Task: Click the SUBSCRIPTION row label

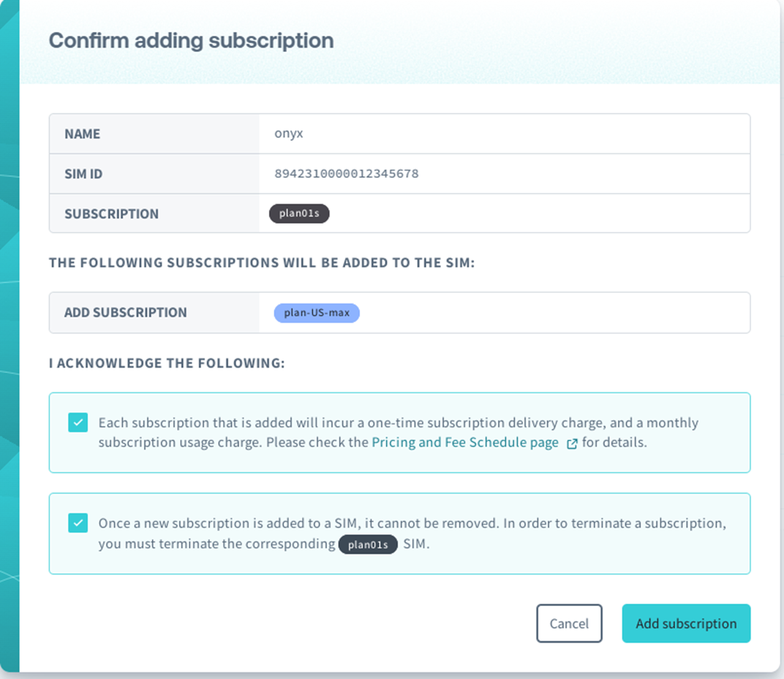Action: pos(111,214)
